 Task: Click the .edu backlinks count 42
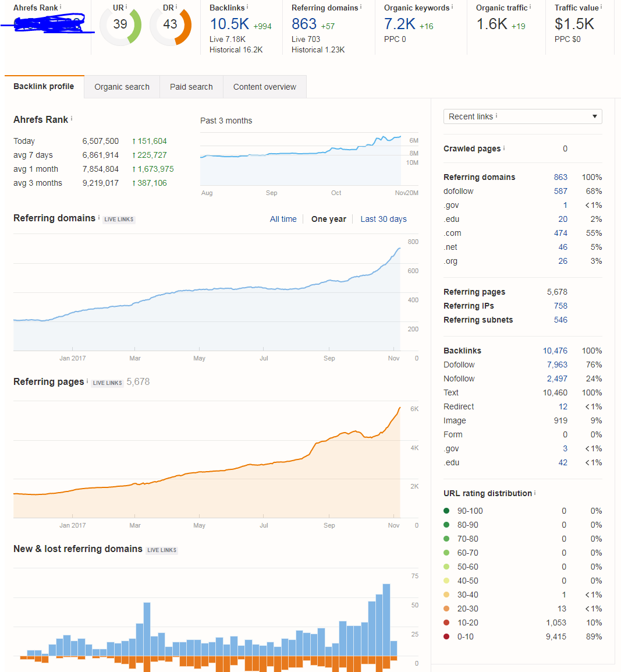[x=563, y=462]
